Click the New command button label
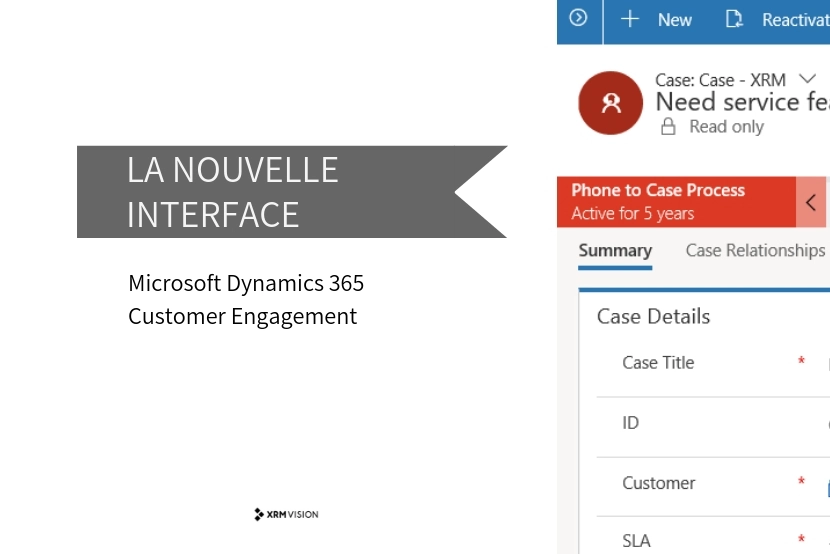Screen dimensions: 830x554 675,20
